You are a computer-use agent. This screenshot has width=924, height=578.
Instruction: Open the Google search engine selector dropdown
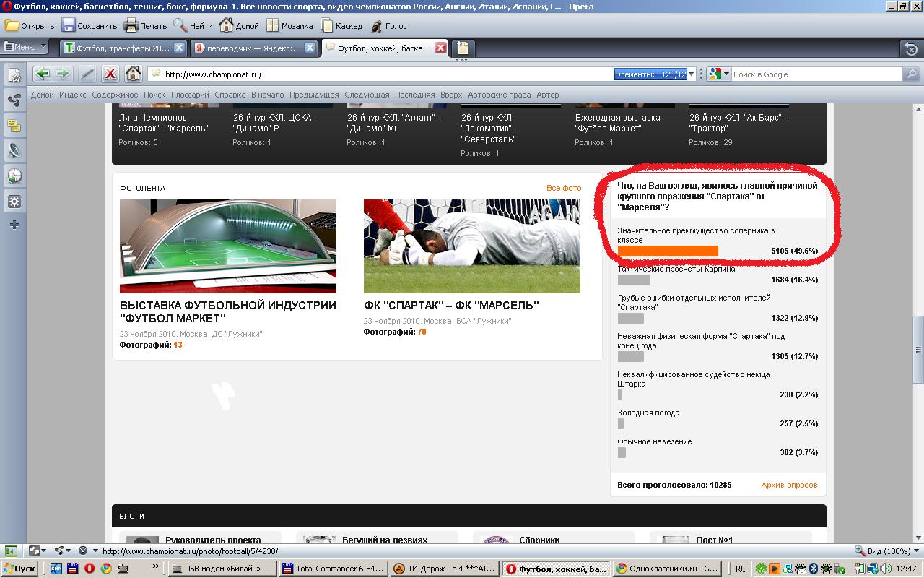pyautogui.click(x=718, y=74)
